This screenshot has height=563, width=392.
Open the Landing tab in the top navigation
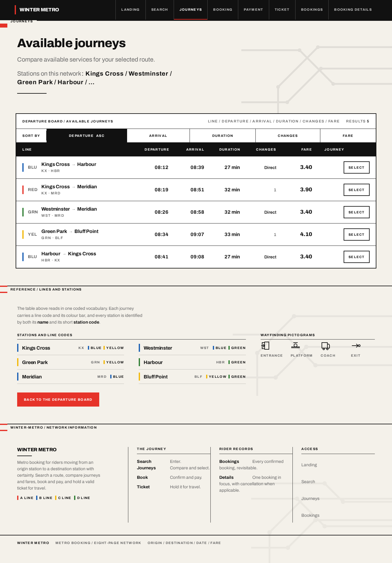tap(130, 10)
